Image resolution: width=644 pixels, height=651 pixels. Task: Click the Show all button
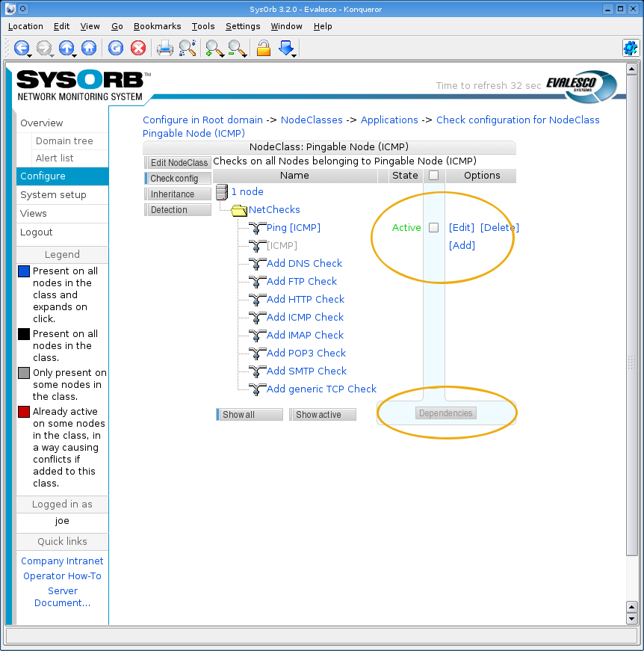250,414
